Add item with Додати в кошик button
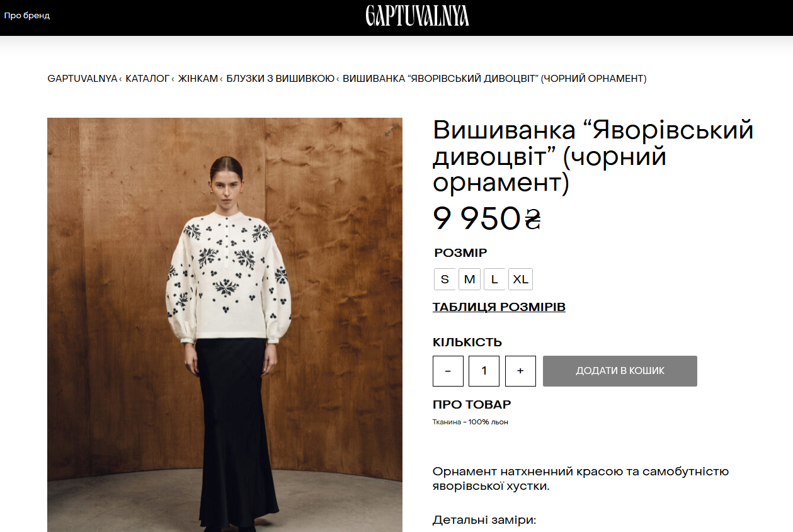 coord(620,371)
